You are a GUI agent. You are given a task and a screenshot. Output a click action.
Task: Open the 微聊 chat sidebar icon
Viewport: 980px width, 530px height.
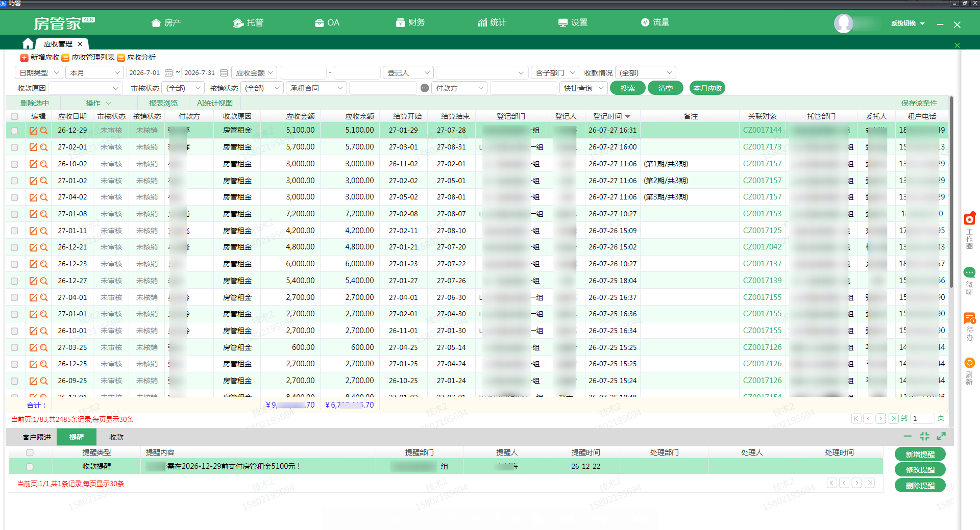[x=969, y=272]
